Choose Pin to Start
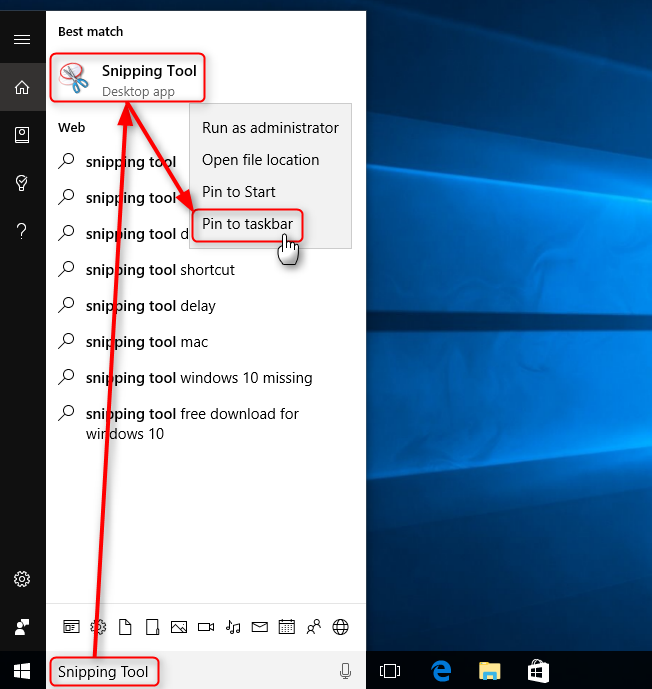 270,192
